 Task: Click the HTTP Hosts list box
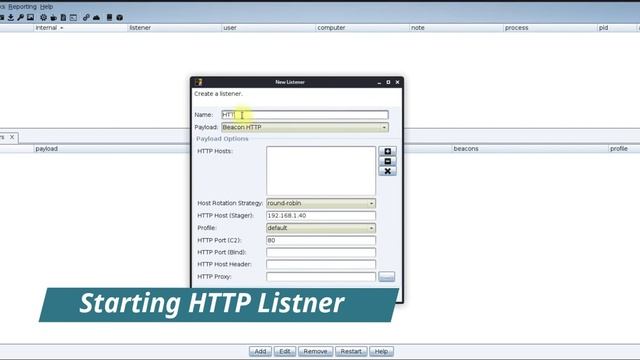pyautogui.click(x=321, y=171)
